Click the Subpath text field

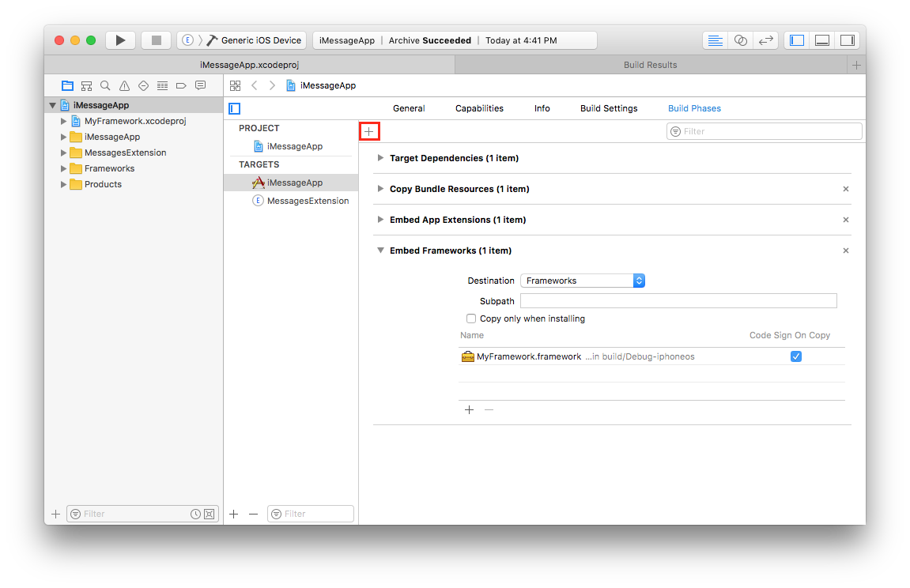point(678,301)
